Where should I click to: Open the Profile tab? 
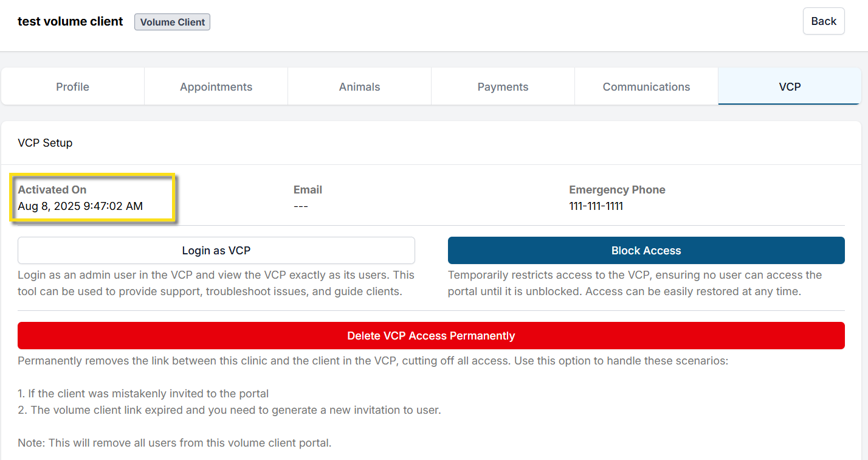(x=72, y=87)
